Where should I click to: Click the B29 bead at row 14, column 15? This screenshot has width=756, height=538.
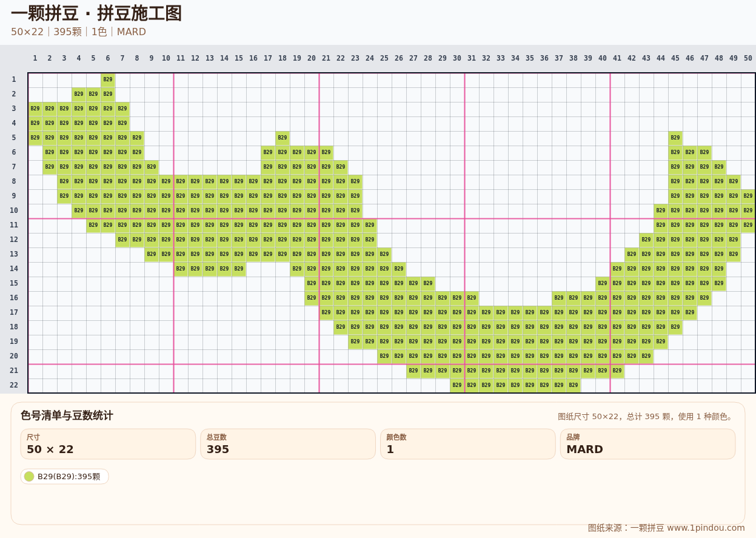[x=239, y=269]
